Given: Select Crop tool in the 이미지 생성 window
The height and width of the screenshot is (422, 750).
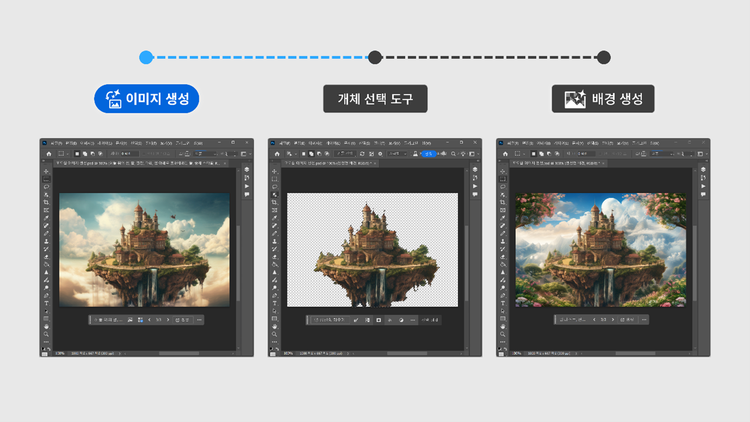Looking at the screenshot, I should (x=46, y=202).
